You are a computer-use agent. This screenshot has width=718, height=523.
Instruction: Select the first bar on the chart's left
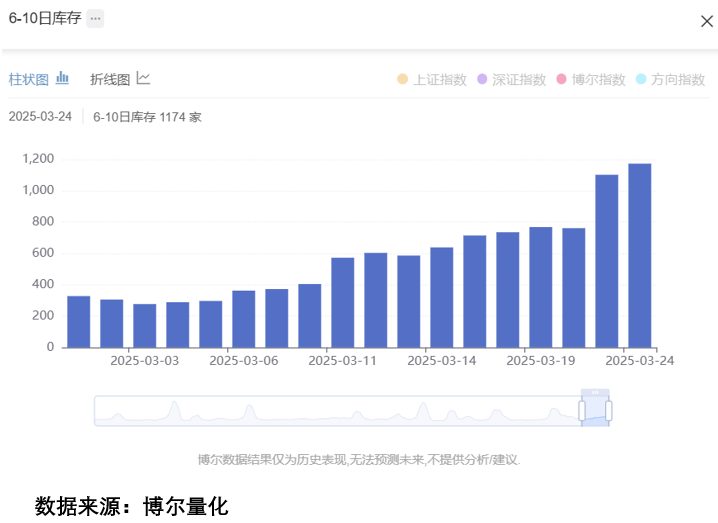pos(79,322)
